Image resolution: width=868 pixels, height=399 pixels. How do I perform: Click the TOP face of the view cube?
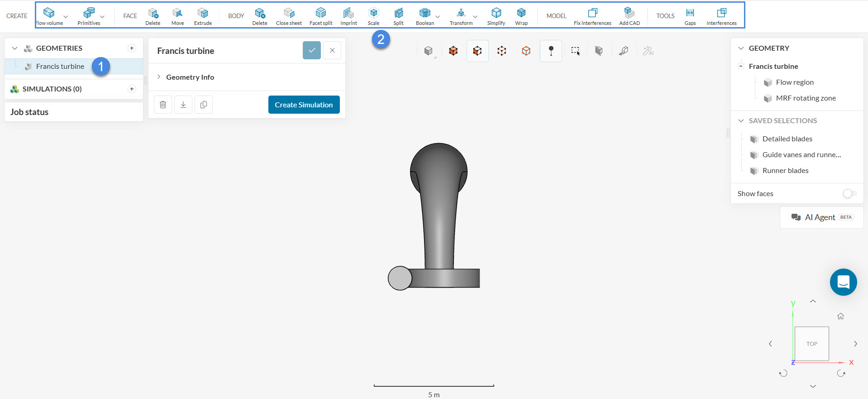[x=811, y=344]
